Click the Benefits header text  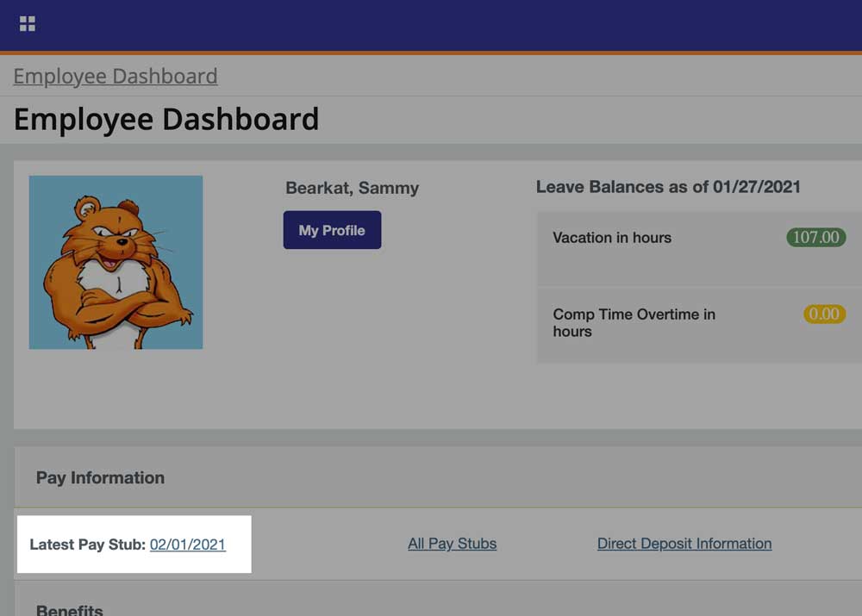[68, 608]
